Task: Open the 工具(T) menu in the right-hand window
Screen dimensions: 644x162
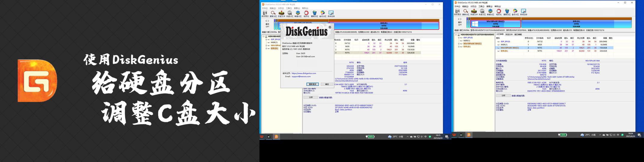Action: tap(481, 6)
